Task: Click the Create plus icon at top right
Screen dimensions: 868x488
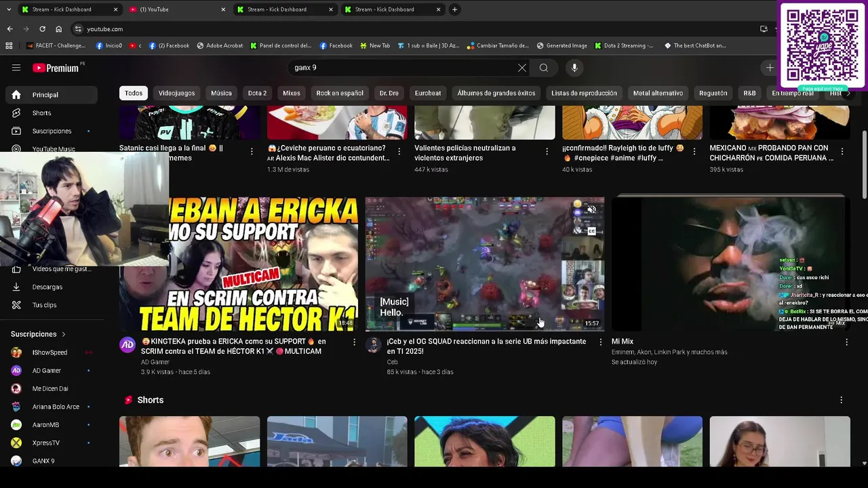Action: tap(769, 68)
